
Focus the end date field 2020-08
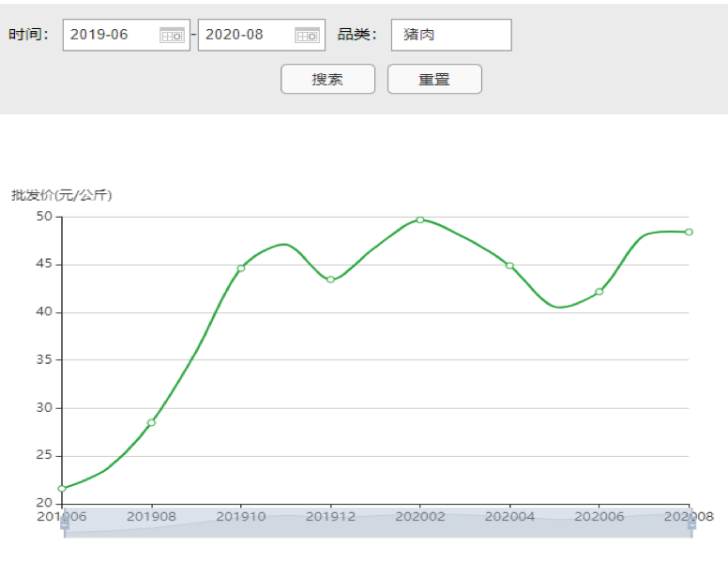[246, 35]
